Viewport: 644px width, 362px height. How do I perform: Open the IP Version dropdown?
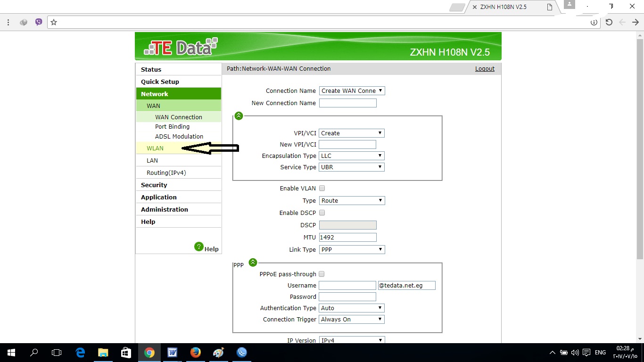[x=352, y=340]
